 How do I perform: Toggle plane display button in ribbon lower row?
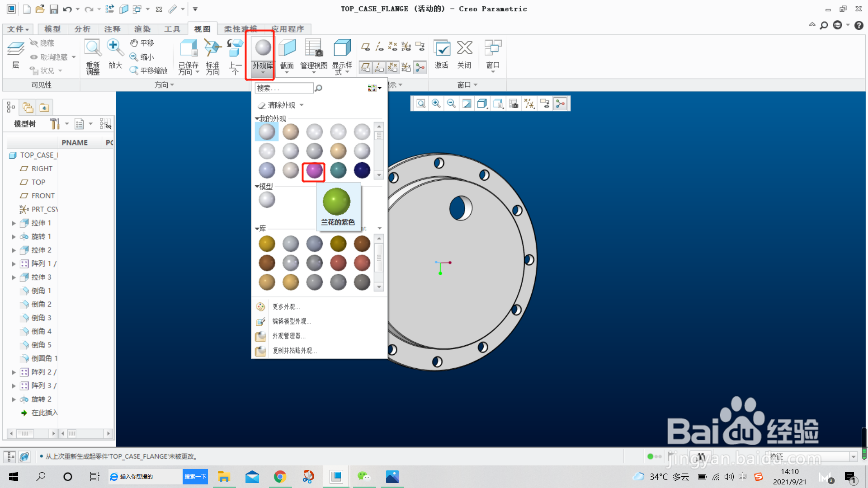(365, 67)
